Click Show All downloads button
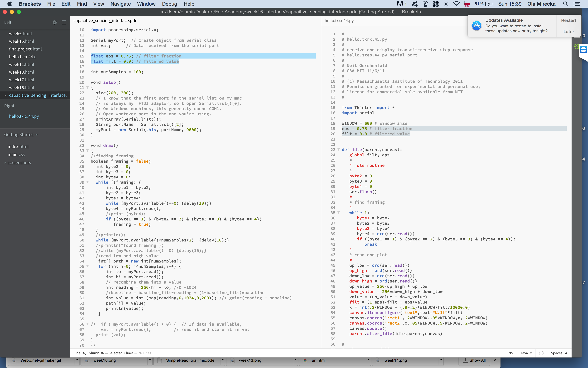This screenshot has width=588, height=368. click(x=475, y=360)
